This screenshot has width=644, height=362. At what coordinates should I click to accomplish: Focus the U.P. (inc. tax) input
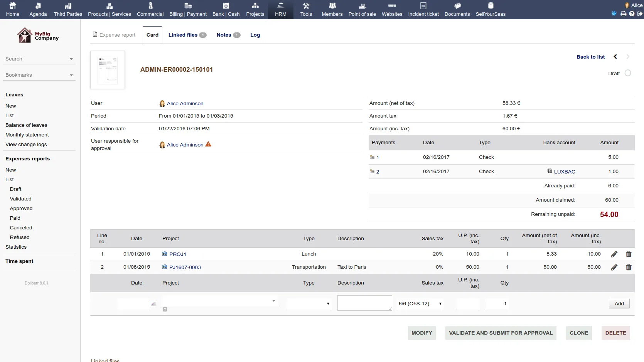click(468, 304)
